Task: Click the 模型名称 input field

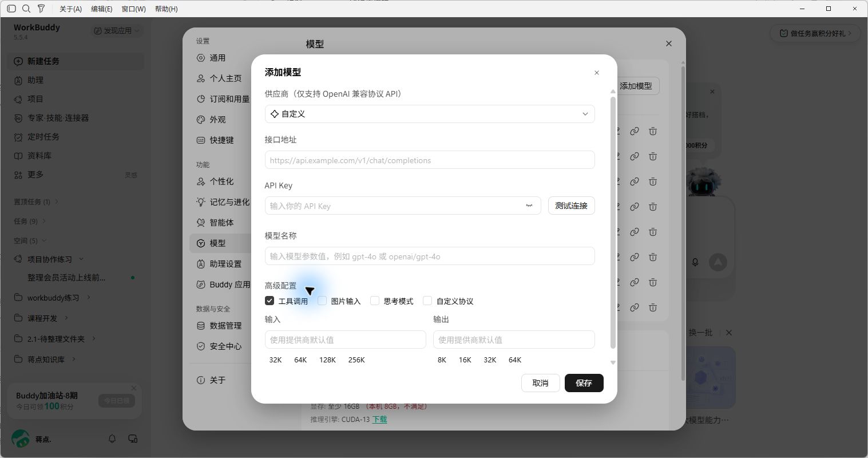Action: point(430,256)
